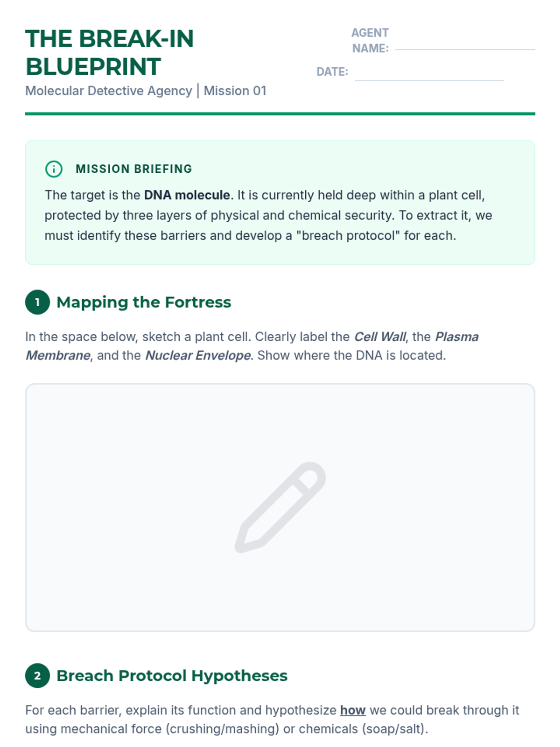Click the "Breach Protocol Hypotheses" heading
Screen dimensions: 560x747
(x=172, y=676)
